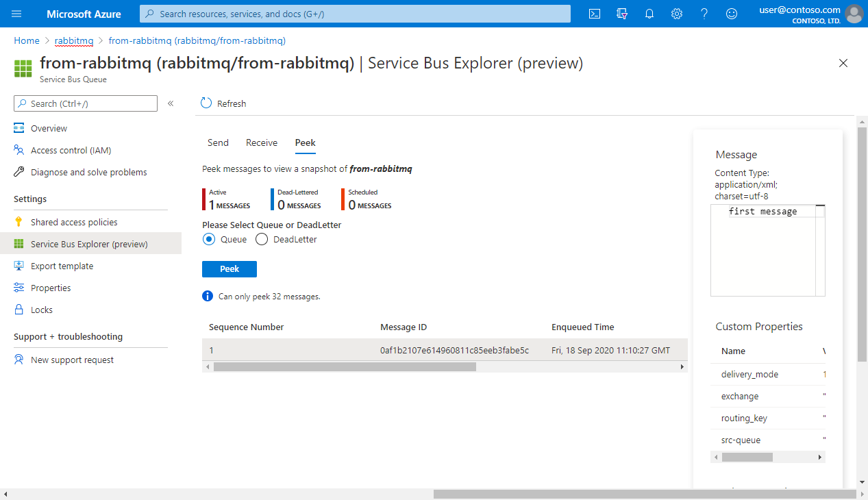The height and width of the screenshot is (500, 868).
Task: Close the Service Bus Explorer blade
Action: point(843,63)
